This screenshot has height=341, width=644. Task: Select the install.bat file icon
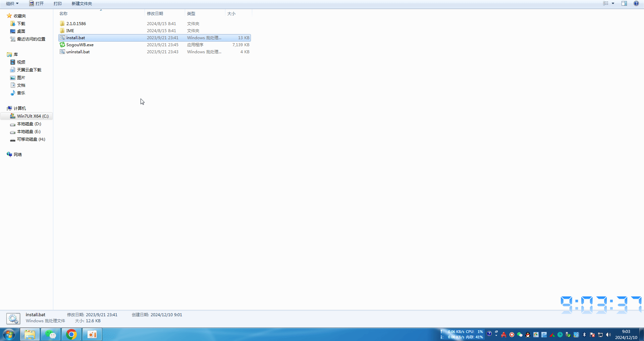click(x=62, y=38)
